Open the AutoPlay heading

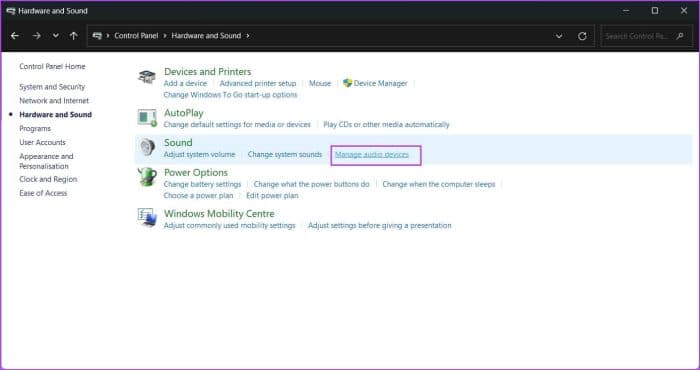[x=183, y=113]
